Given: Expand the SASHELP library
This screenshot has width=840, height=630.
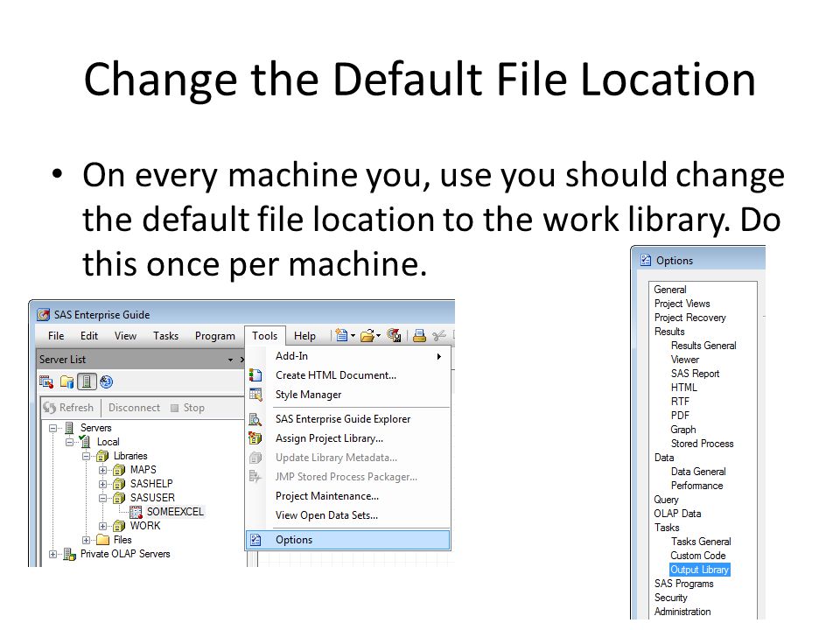Looking at the screenshot, I should point(103,484).
